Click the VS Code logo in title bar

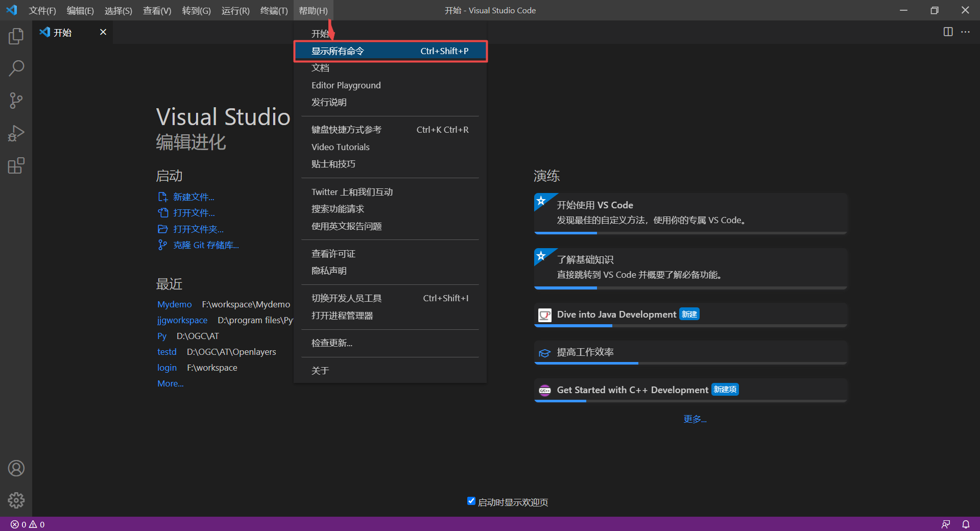[12, 10]
